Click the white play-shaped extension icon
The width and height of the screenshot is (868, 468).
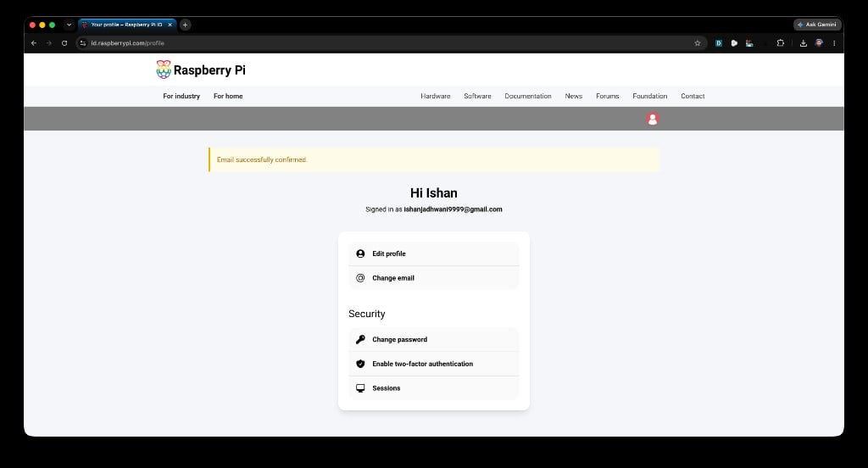[734, 42]
